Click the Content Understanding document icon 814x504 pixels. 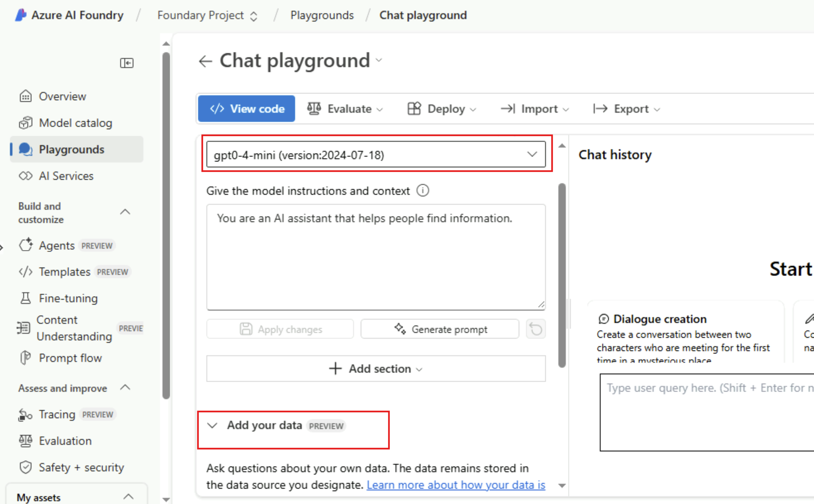point(23,328)
